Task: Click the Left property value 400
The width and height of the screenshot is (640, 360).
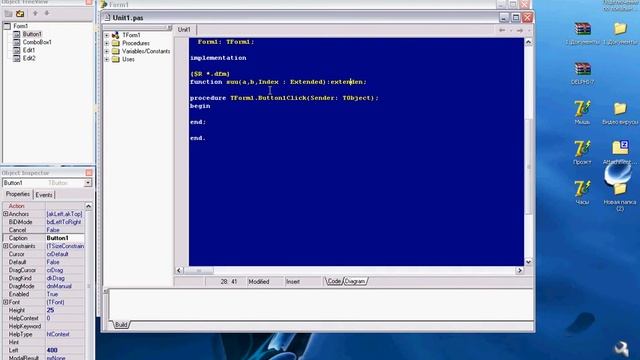Action: point(64,350)
